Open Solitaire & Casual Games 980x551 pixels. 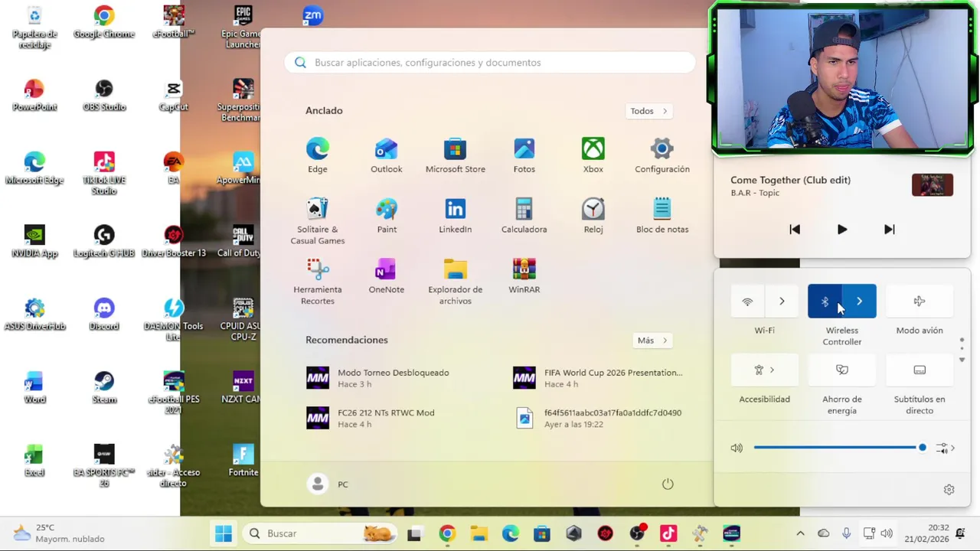318,221
